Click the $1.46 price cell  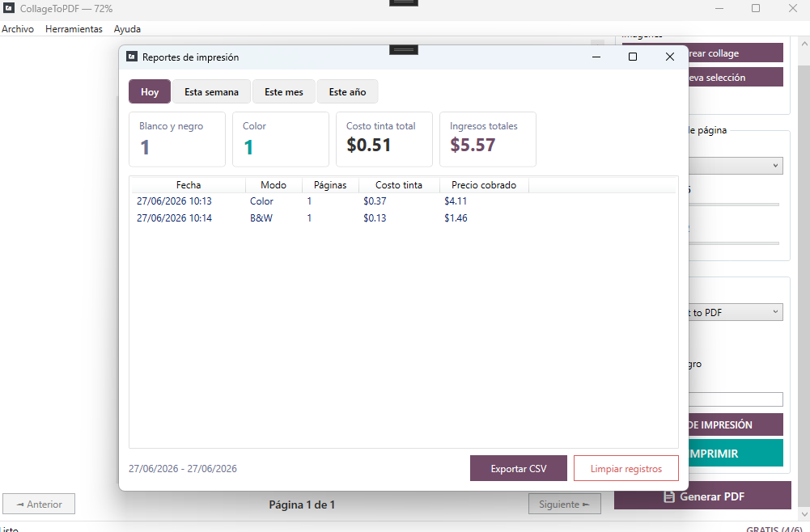tap(456, 217)
